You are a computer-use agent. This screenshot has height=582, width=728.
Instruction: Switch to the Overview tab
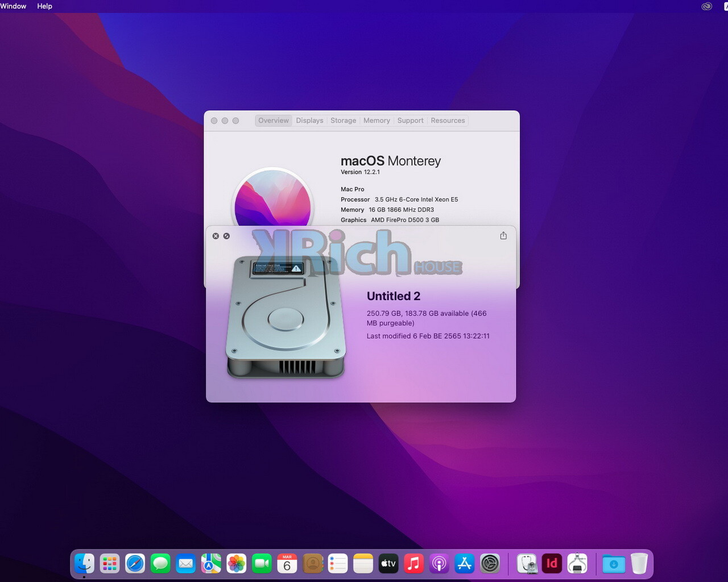coord(274,120)
